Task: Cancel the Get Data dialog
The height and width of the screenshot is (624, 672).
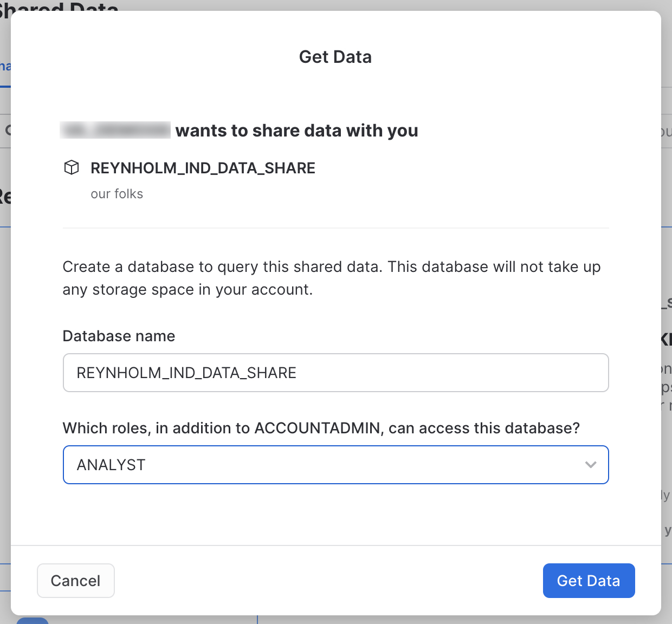Action: coord(75,581)
